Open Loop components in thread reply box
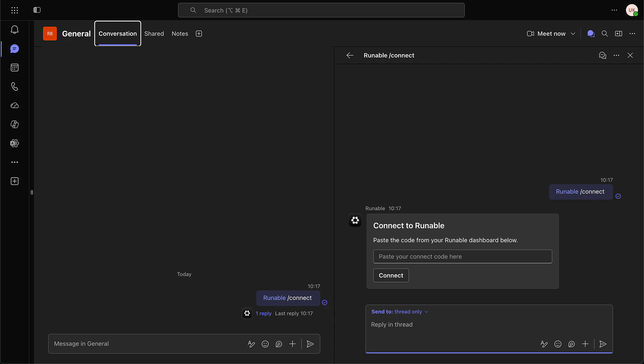Image resolution: width=644 pixels, height=364 pixels. (x=572, y=344)
